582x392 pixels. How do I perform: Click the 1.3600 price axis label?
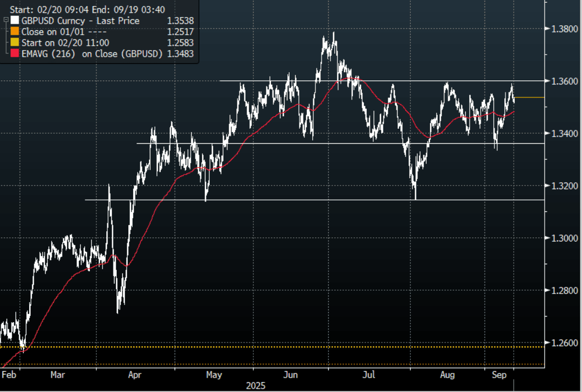564,81
